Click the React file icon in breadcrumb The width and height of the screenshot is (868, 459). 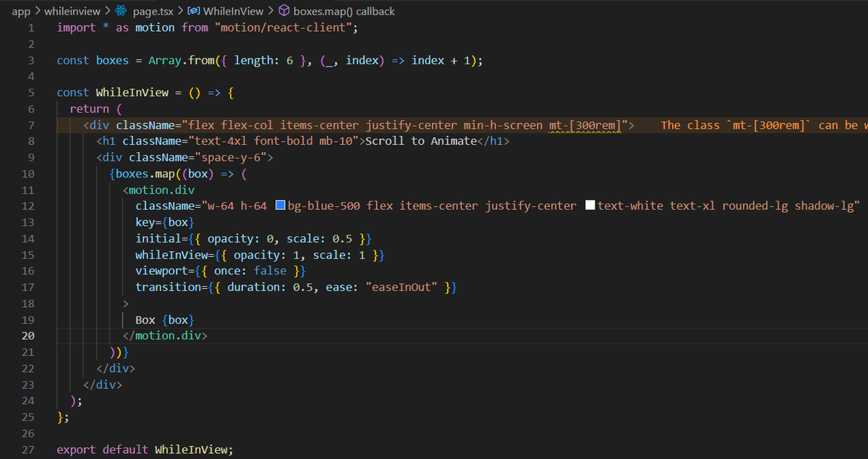[x=122, y=11]
